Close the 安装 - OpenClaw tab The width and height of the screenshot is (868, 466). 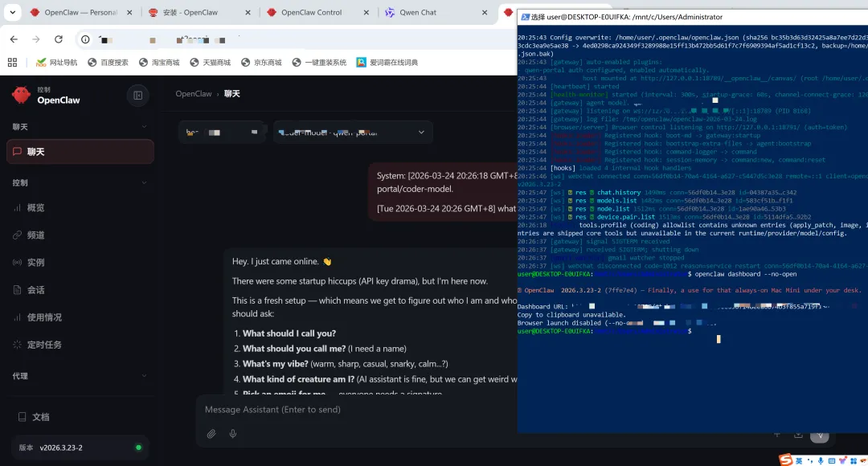tap(248, 12)
